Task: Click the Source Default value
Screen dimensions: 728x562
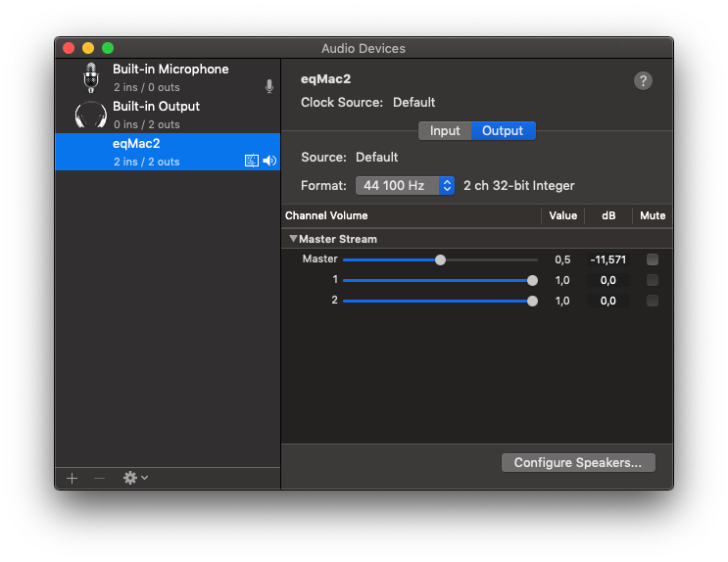Action: coord(377,158)
